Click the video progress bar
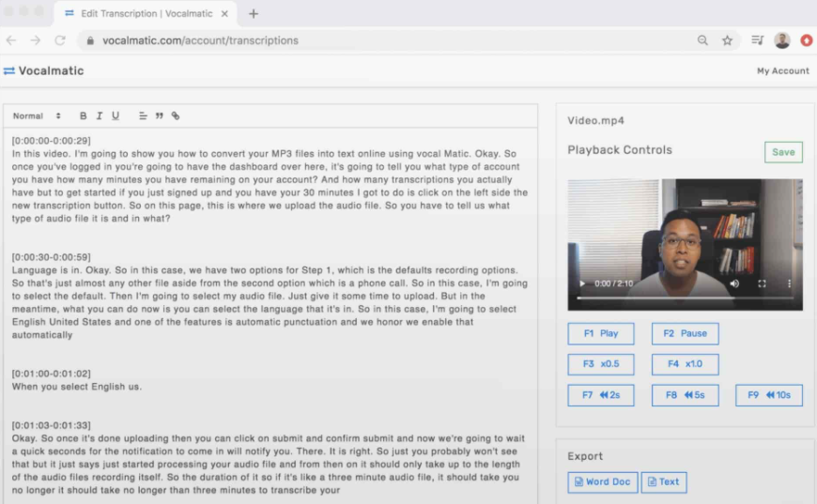The height and width of the screenshot is (504, 817). pos(685,298)
